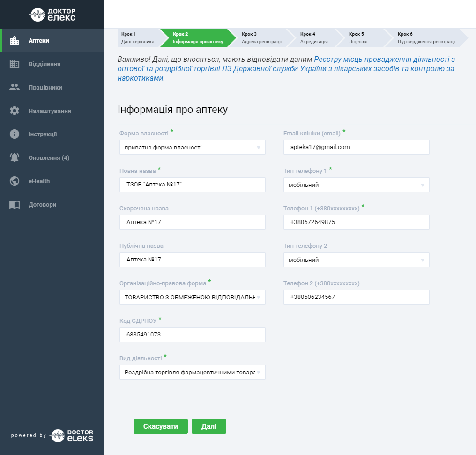
Task: Open the Інструкції menu item
Action: point(52,134)
